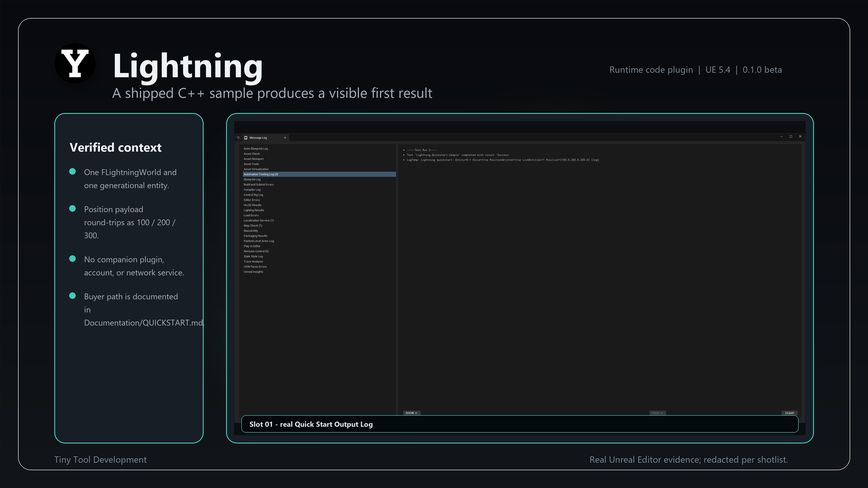Select HLOD Results category
The width and height of the screenshot is (868, 488).
tap(319, 205)
